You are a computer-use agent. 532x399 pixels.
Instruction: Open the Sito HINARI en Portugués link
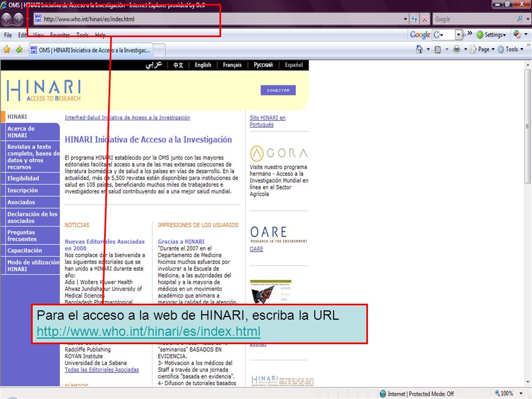point(267,121)
